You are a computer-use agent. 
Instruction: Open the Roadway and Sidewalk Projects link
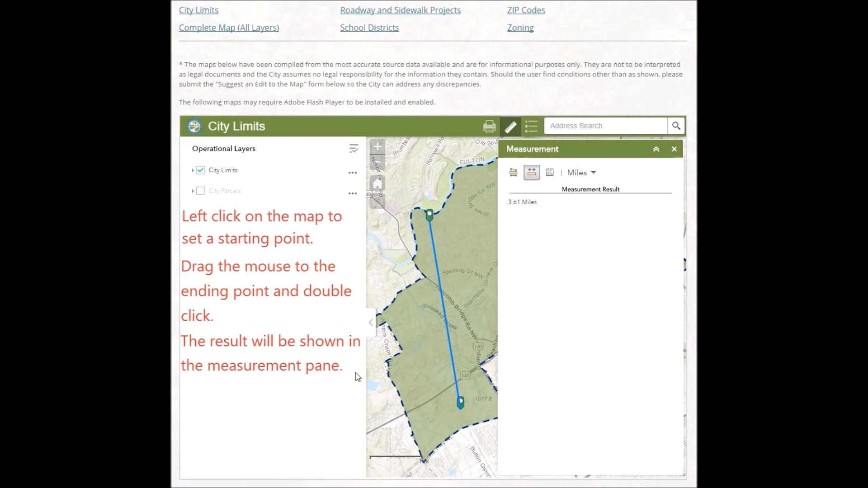coord(400,10)
